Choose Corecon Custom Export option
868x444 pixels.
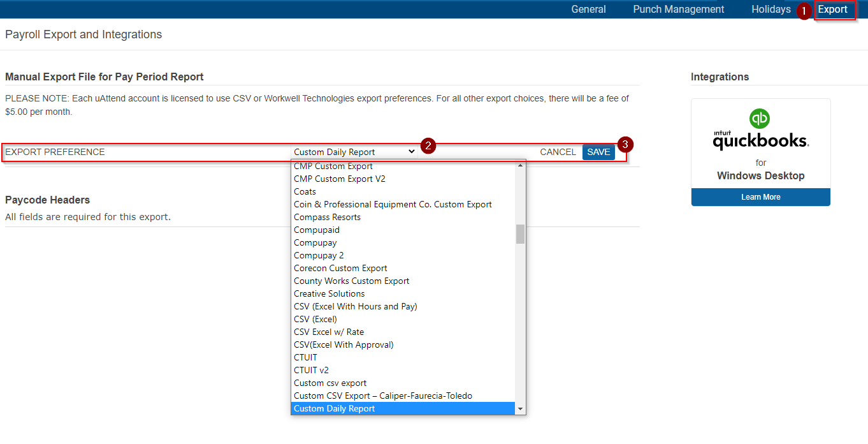click(x=340, y=268)
